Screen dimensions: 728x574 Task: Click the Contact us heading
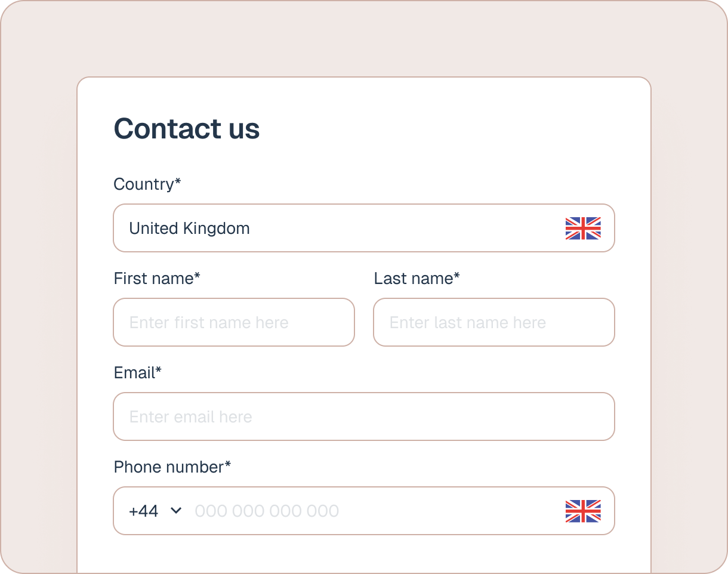click(x=187, y=128)
